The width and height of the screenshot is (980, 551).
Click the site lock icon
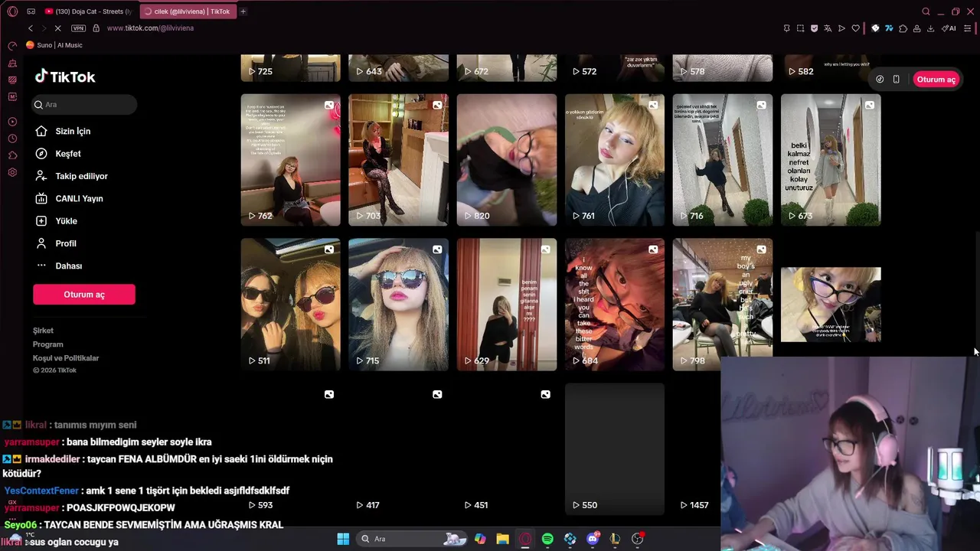(96, 28)
